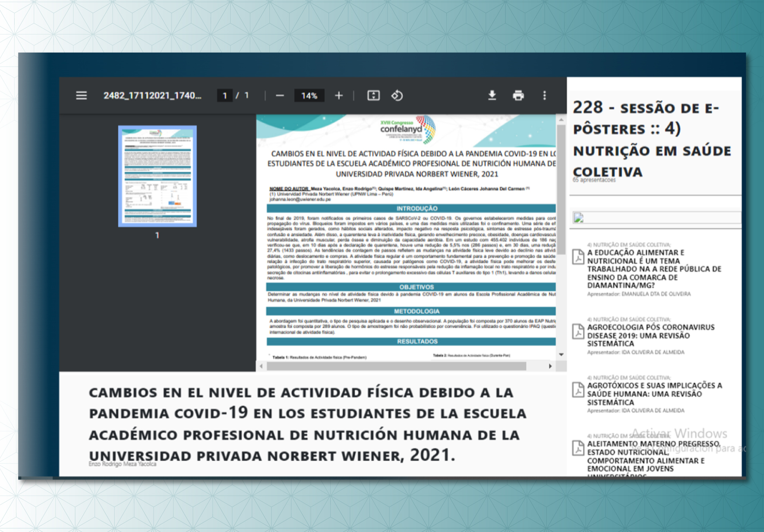Click the category label above 'A Educação Alimentar' title

point(629,245)
